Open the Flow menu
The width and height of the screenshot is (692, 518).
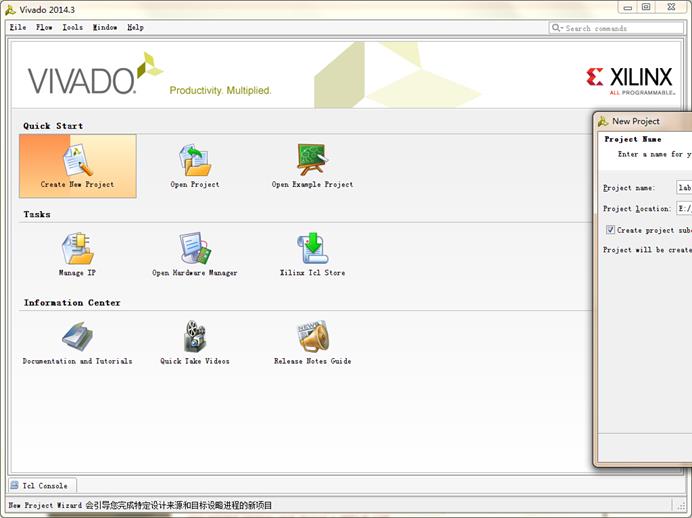click(x=44, y=27)
